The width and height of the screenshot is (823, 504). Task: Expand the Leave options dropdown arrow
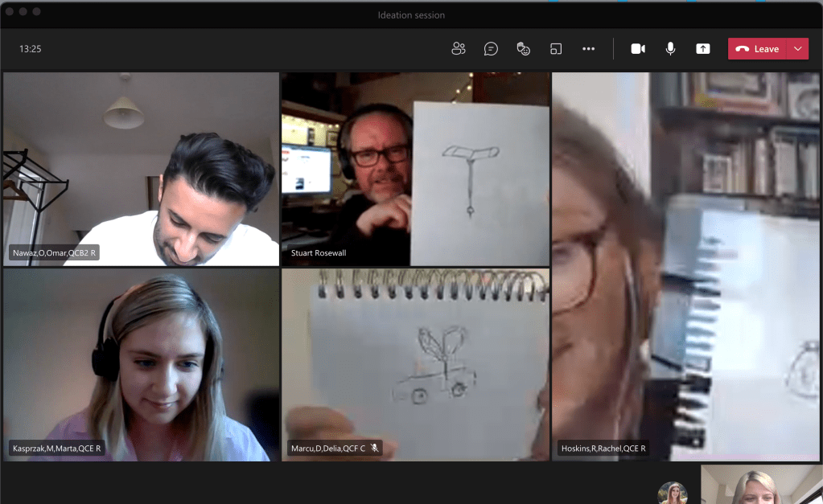[x=797, y=49]
